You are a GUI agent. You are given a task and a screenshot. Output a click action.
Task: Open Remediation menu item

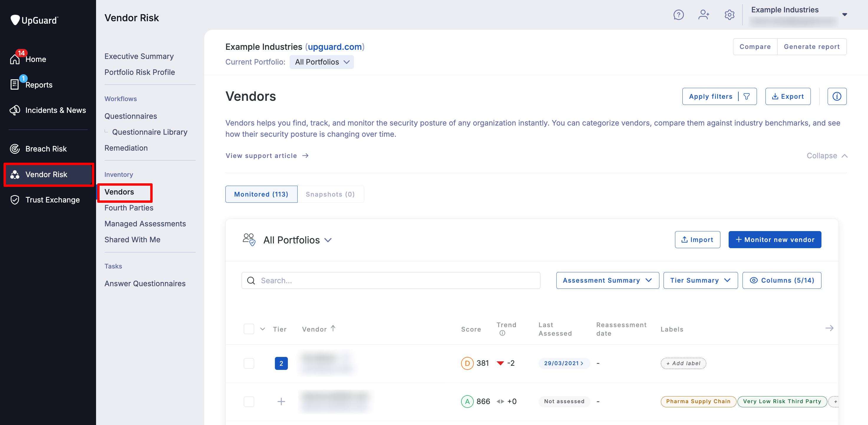coord(126,148)
